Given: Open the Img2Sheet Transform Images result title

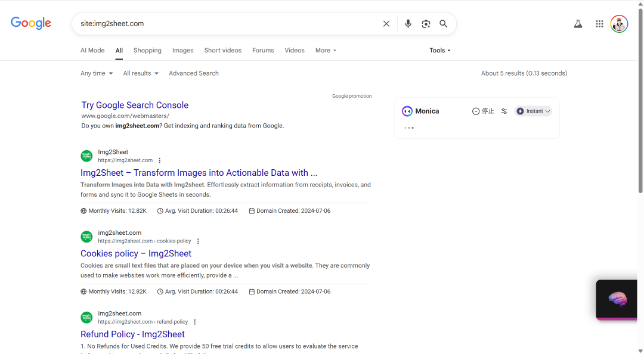Looking at the screenshot, I should pos(199,173).
